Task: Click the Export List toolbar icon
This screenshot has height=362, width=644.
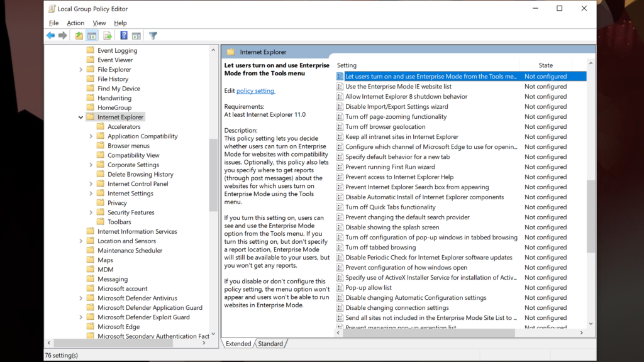Action: click(108, 36)
